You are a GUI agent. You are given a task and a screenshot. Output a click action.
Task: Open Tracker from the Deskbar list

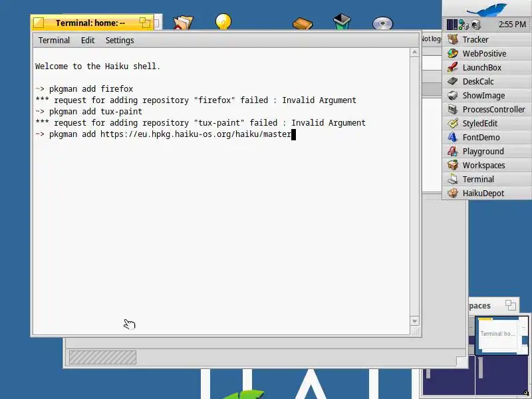pos(487,39)
